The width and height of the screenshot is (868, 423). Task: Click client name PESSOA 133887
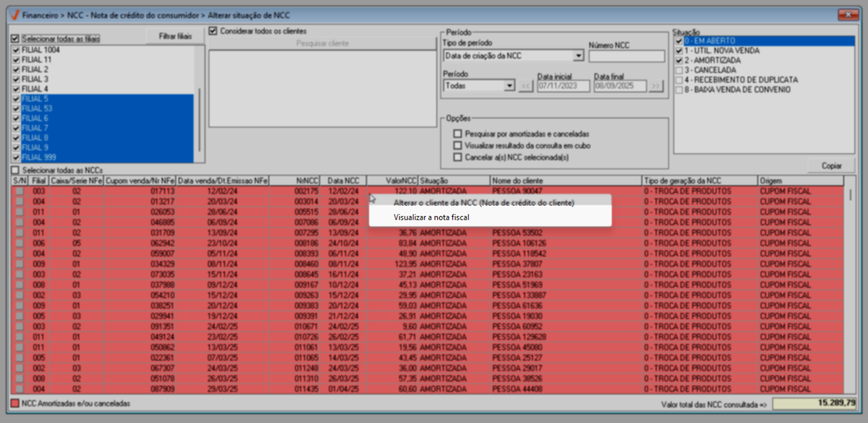519,295
